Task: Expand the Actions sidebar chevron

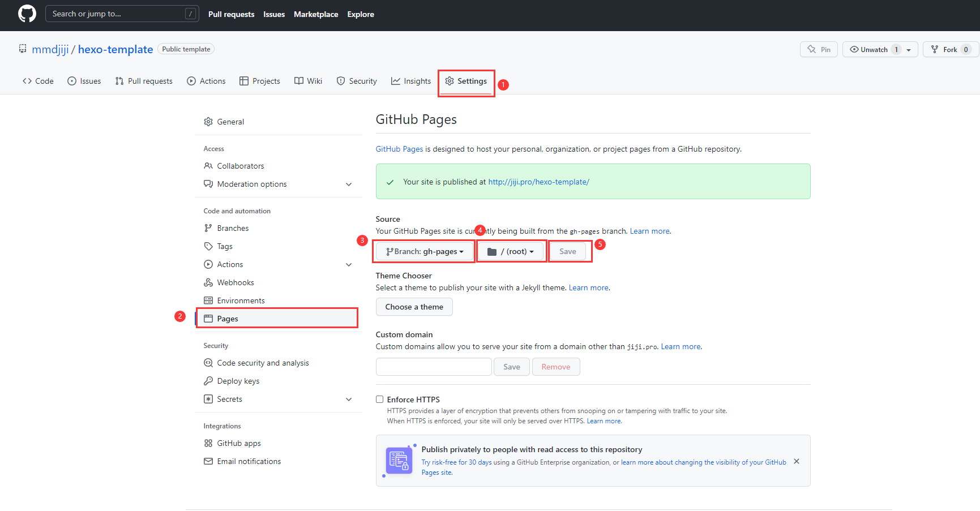Action: (349, 265)
